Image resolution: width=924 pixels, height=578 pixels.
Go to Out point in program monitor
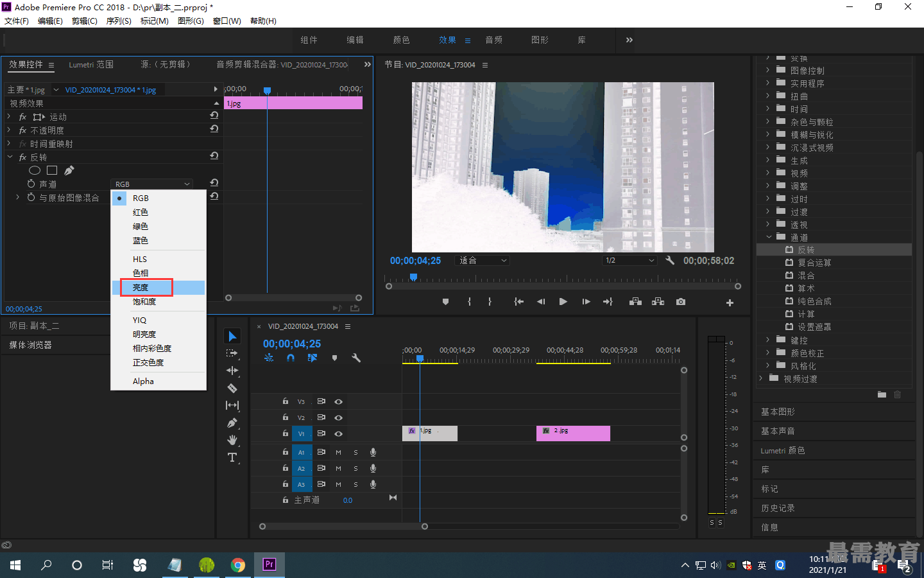click(x=608, y=302)
